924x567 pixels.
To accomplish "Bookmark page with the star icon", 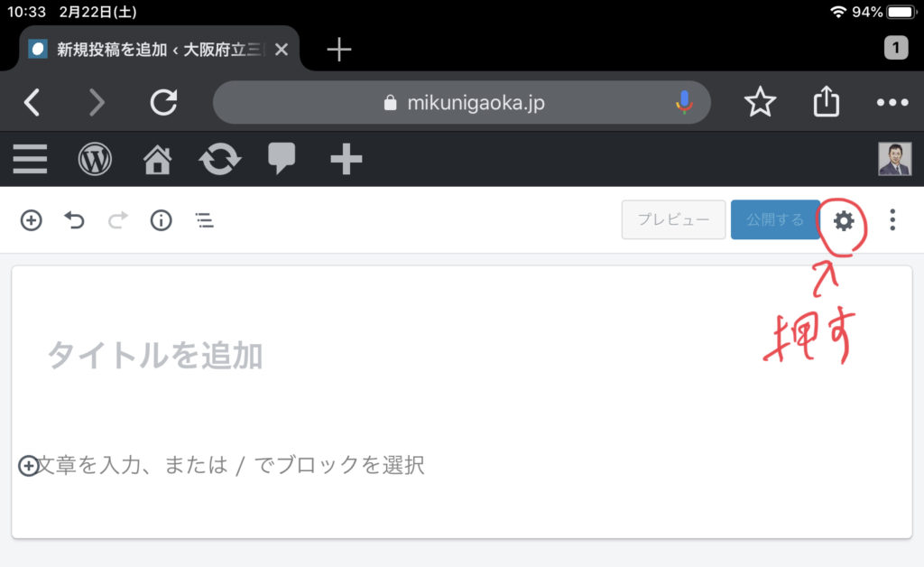I will click(x=760, y=102).
